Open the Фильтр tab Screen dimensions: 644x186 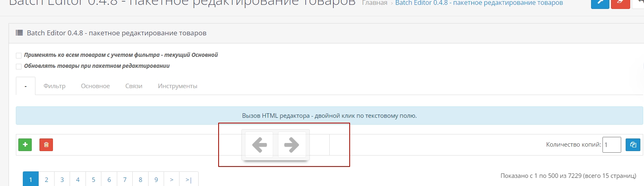click(x=55, y=86)
